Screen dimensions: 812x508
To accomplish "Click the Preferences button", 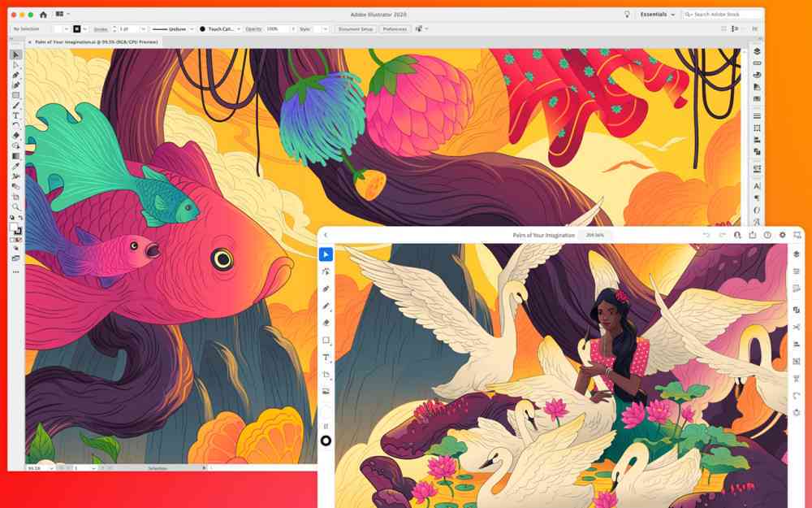I will click(x=395, y=29).
